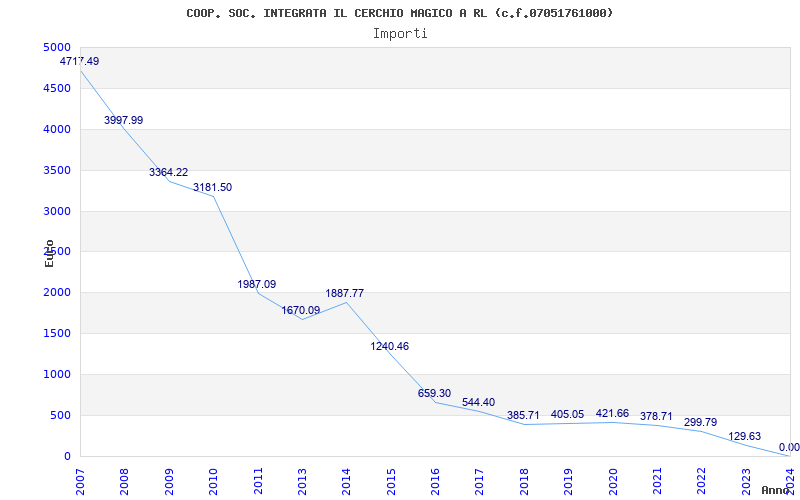800x500 pixels.
Task: Click the 2020 x-axis year label
Action: (x=613, y=482)
